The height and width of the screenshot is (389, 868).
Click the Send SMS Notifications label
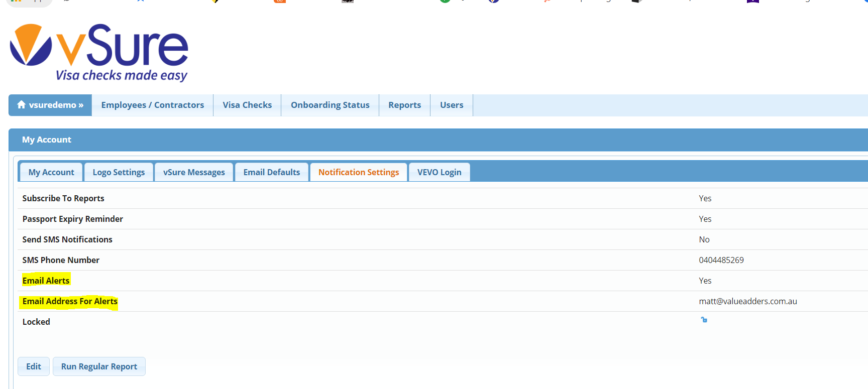(67, 239)
